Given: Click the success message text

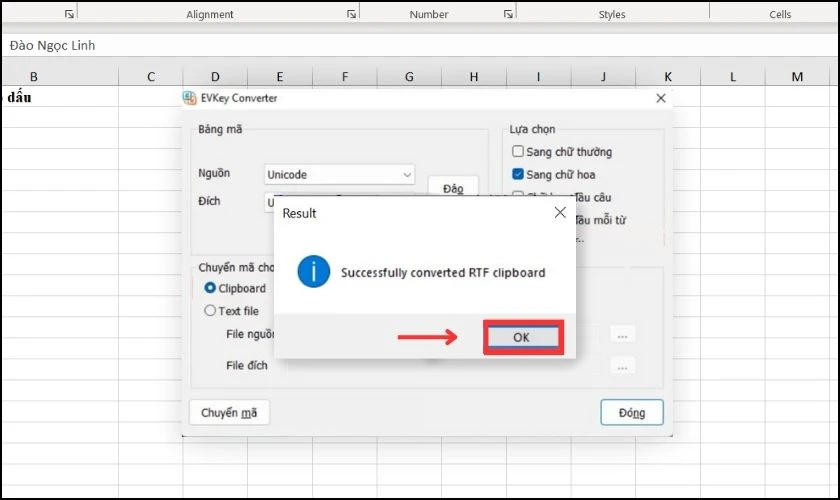Looking at the screenshot, I should pos(443,273).
